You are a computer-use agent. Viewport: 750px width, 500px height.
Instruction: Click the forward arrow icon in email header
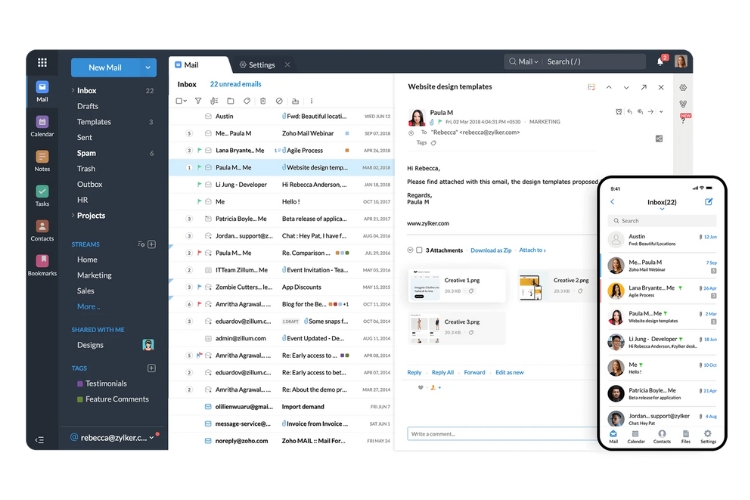tap(651, 111)
